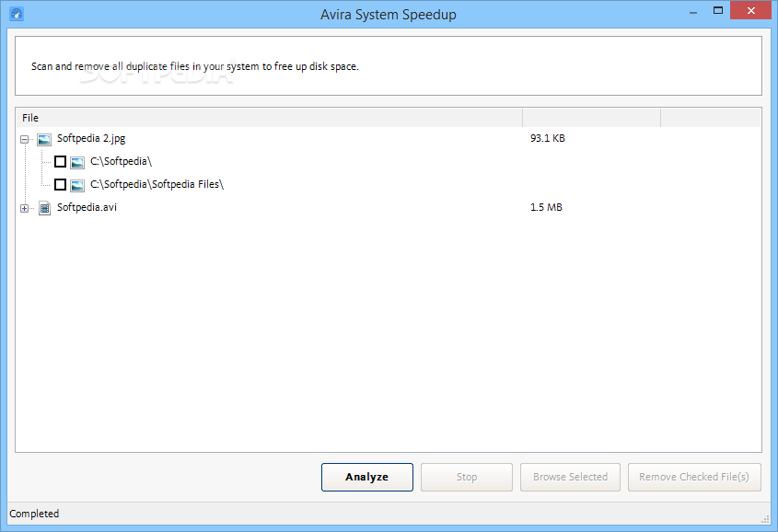Click the 93.1 KB size value

(547, 138)
